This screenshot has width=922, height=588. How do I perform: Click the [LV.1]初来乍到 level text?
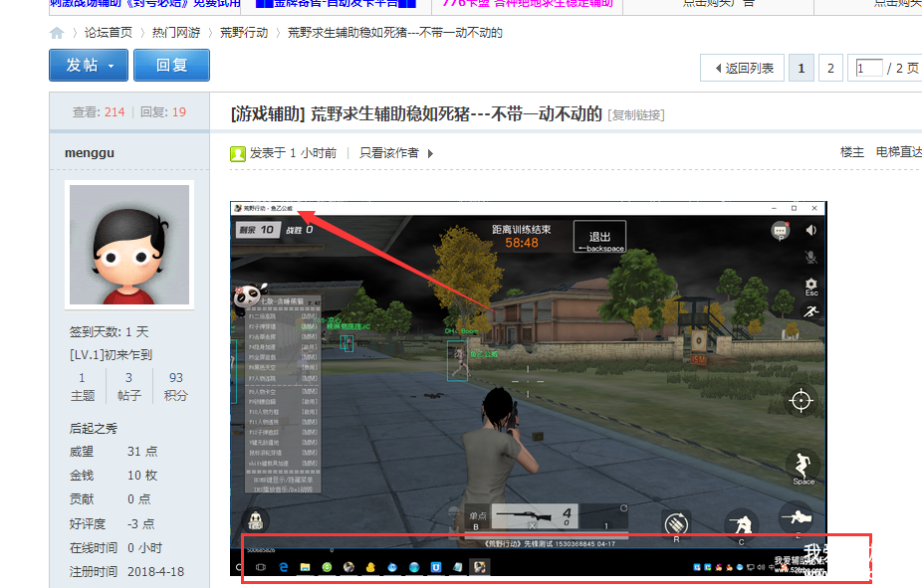point(111,355)
